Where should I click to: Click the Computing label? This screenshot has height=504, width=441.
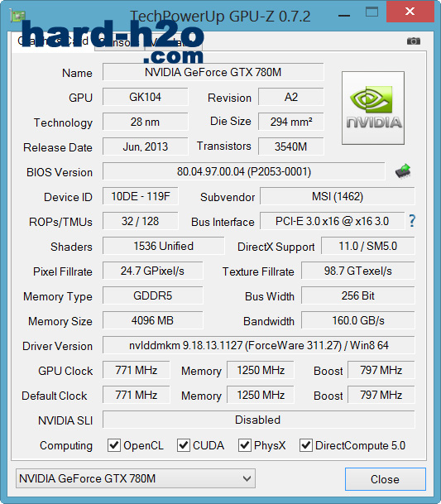[x=66, y=446]
